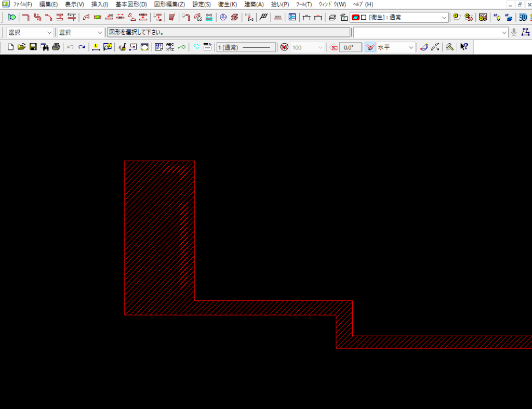Click the fit-to-screen zoom icon

[144, 47]
